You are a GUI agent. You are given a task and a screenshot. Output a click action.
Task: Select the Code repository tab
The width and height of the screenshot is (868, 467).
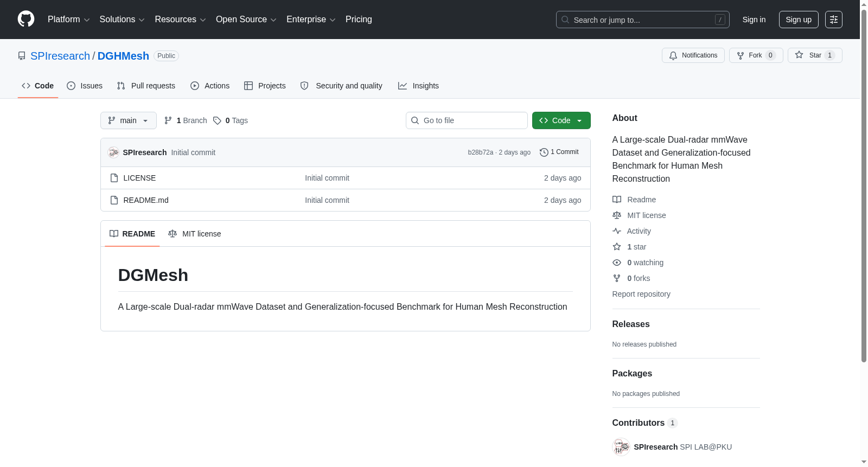pyautogui.click(x=38, y=86)
